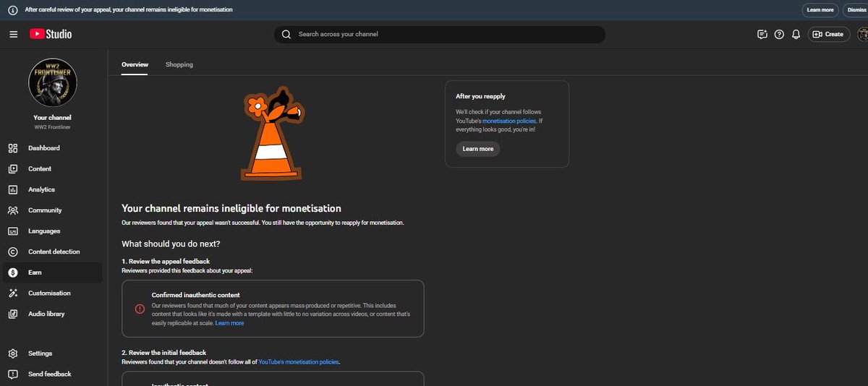The height and width of the screenshot is (386, 868).
Task: Go to Content detection menu label
Action: tap(54, 252)
